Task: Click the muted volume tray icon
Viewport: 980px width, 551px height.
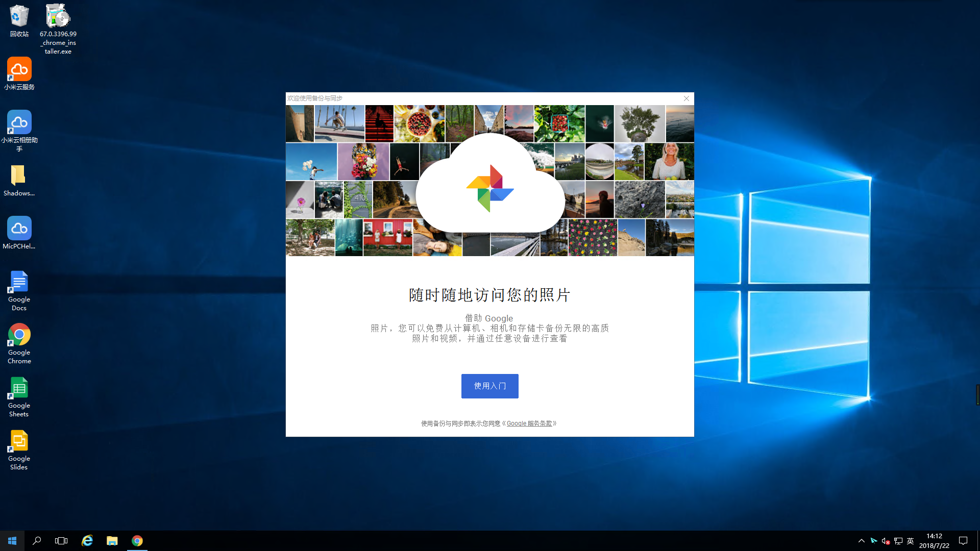Action: 886,541
